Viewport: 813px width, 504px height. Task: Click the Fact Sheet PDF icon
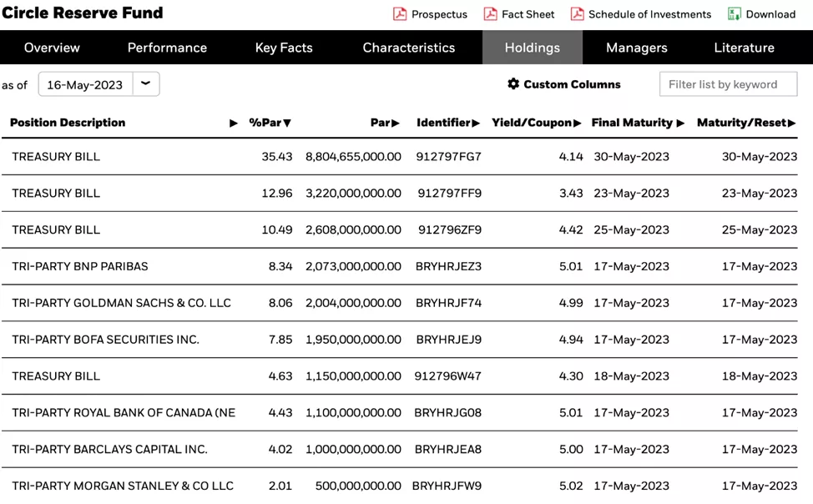pyautogui.click(x=490, y=14)
